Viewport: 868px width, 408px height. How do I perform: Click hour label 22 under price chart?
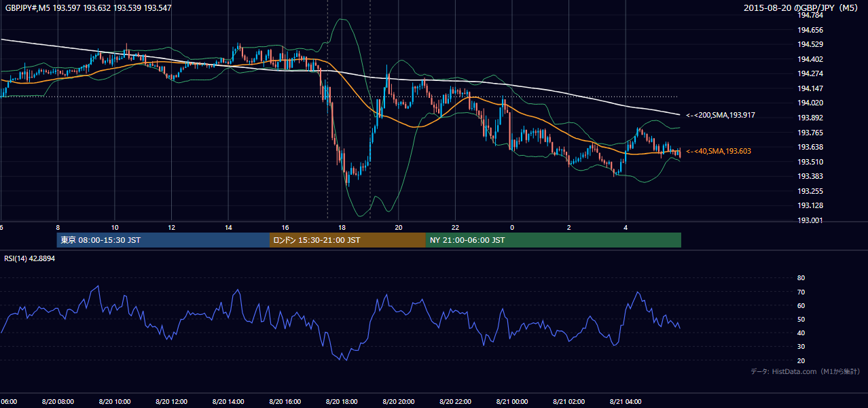(x=455, y=227)
